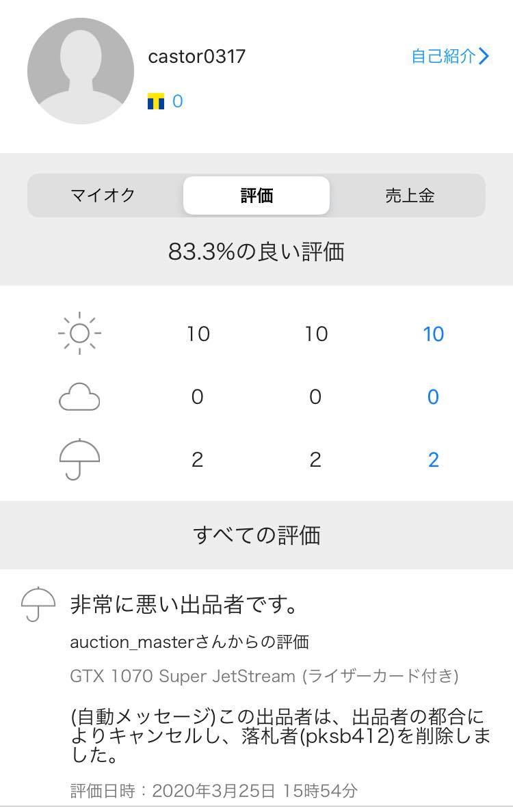Click the cloud neutral-rating icon
Screen dimensions: 513x812
click(x=79, y=397)
